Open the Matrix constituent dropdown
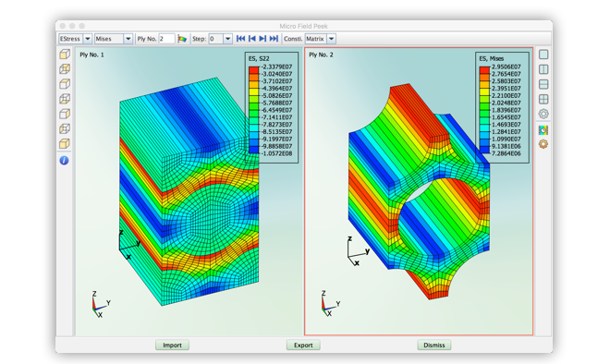 coord(320,39)
